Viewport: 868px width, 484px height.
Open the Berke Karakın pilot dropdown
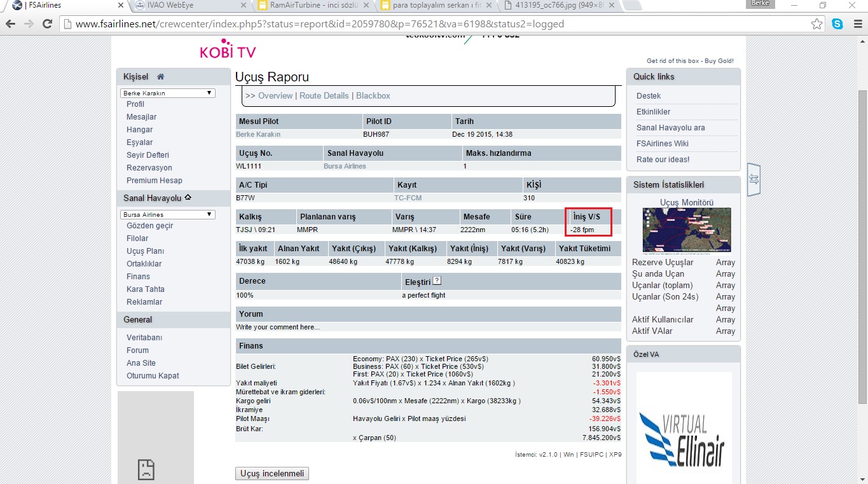coord(168,93)
